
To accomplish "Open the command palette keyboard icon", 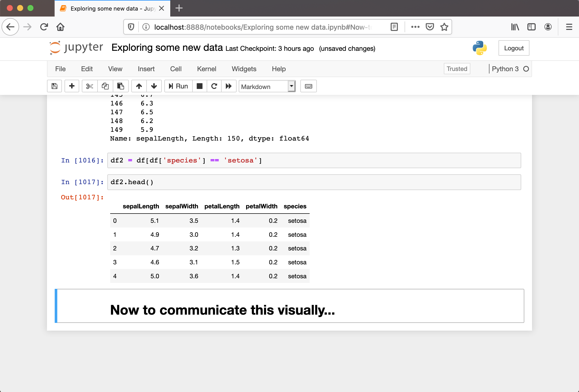I will [x=308, y=86].
